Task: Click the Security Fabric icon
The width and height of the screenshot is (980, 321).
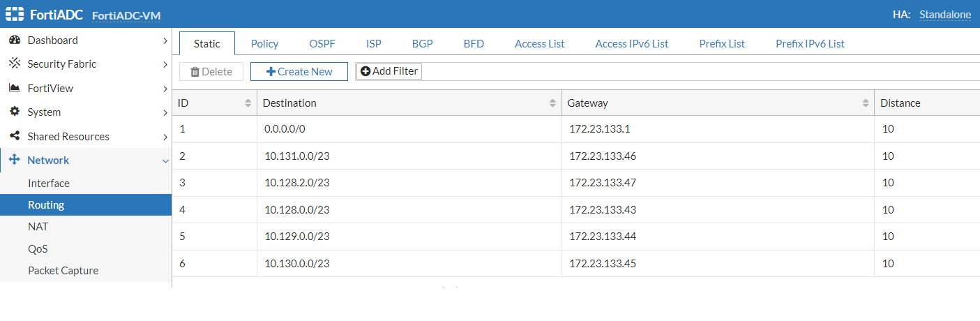Action: pos(14,64)
